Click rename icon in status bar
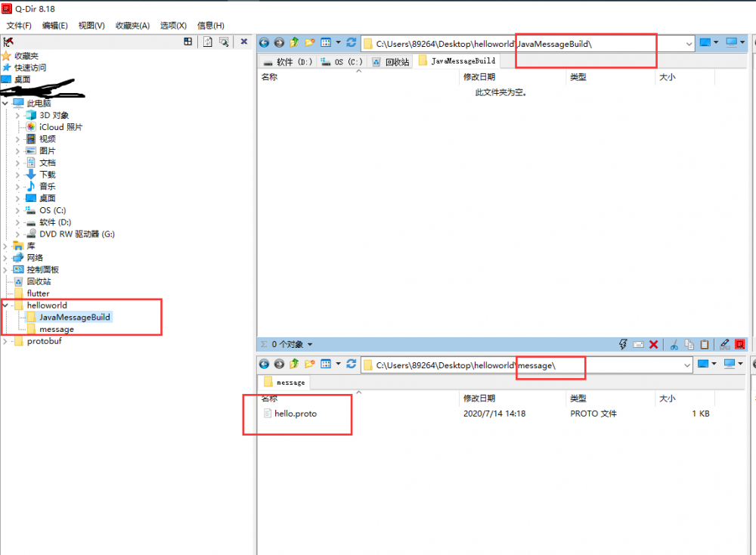This screenshot has height=555, width=756. pos(638,344)
